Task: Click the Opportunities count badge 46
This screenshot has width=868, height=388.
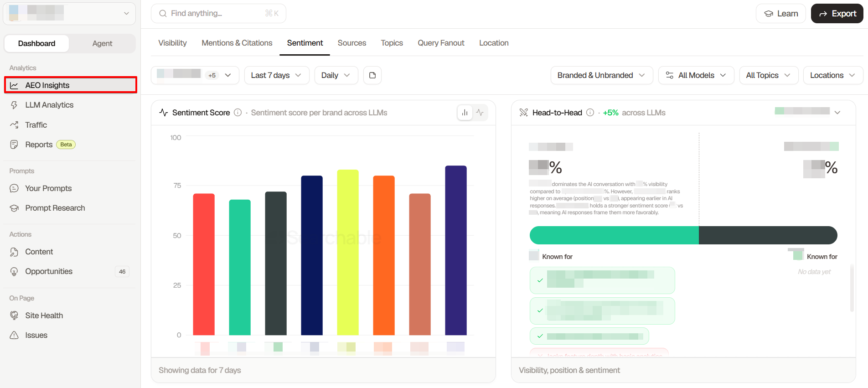Action: tap(122, 271)
